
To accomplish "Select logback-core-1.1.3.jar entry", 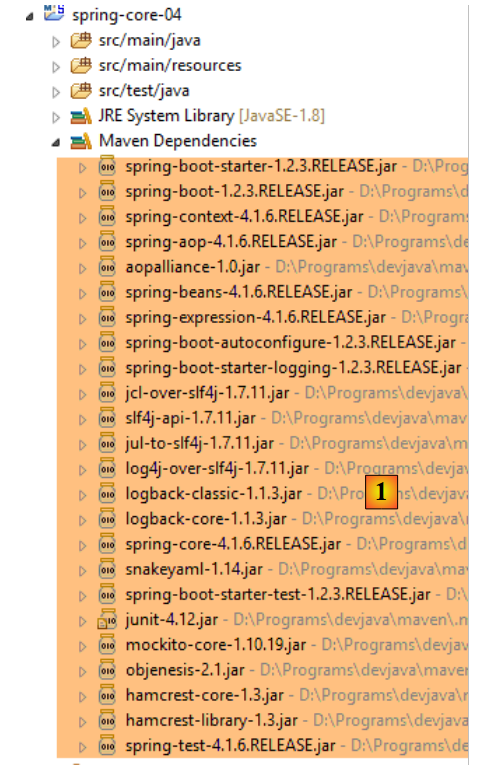I will click(206, 519).
